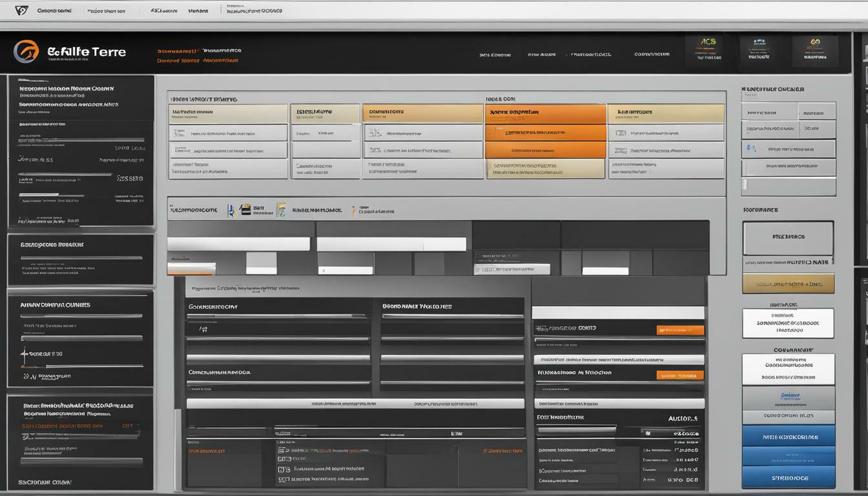Open the Honoert menu in the top bar

(198, 10)
